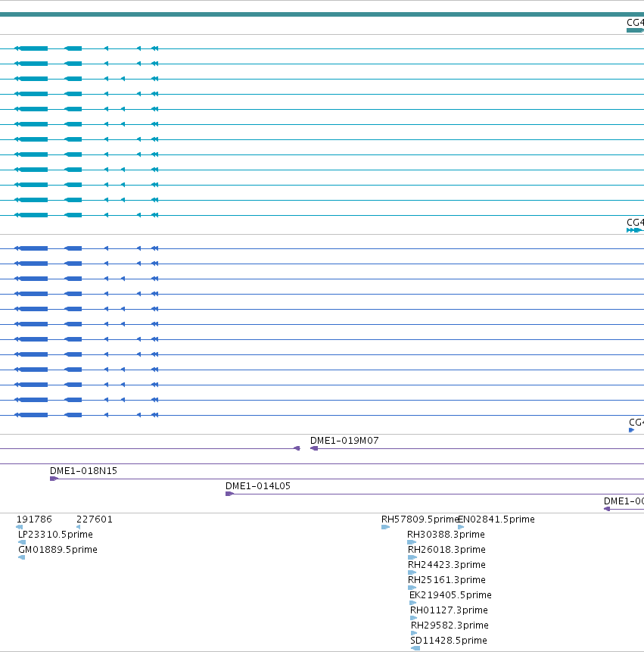Screen dimensions: 644x652
Task: Click the EN02841.5prime EST label
Action: [496, 519]
